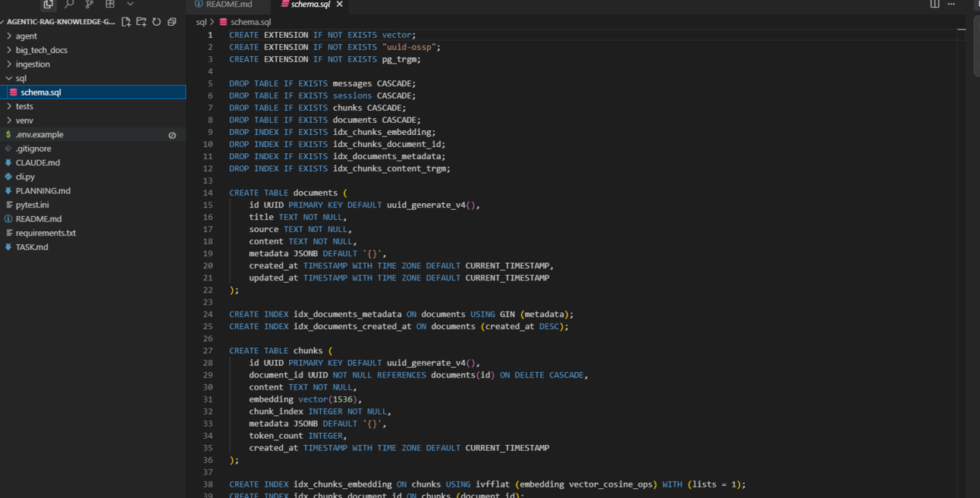980x498 pixels.
Task: Open the Extensions view icon
Action: (110, 5)
